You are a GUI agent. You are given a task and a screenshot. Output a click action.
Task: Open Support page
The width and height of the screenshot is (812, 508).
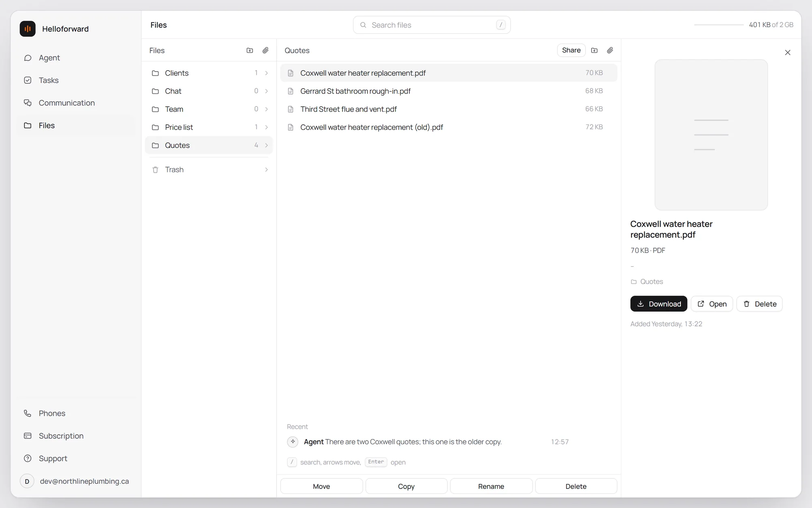[76, 458]
